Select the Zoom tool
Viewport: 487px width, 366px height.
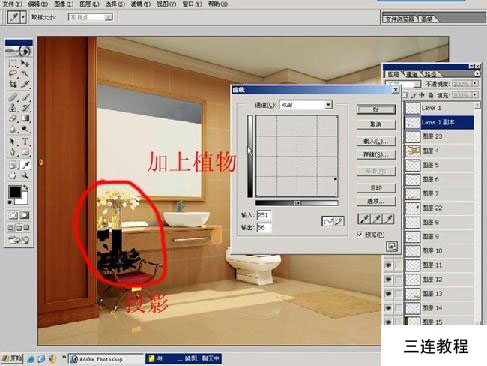click(25, 175)
